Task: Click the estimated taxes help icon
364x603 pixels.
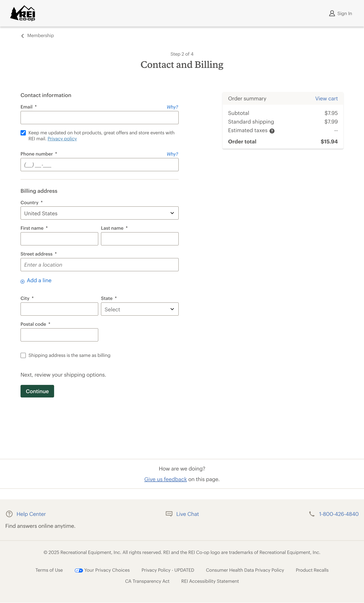Action: (272, 131)
